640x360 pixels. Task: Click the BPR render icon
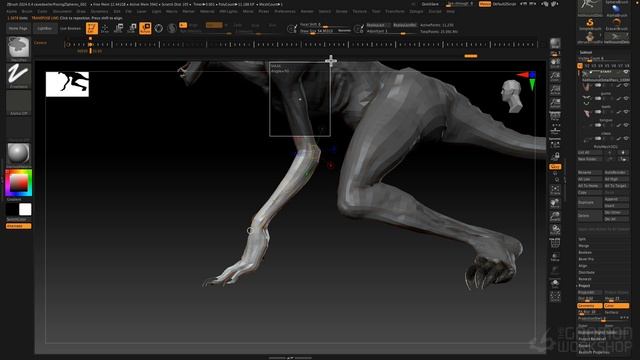tap(555, 44)
